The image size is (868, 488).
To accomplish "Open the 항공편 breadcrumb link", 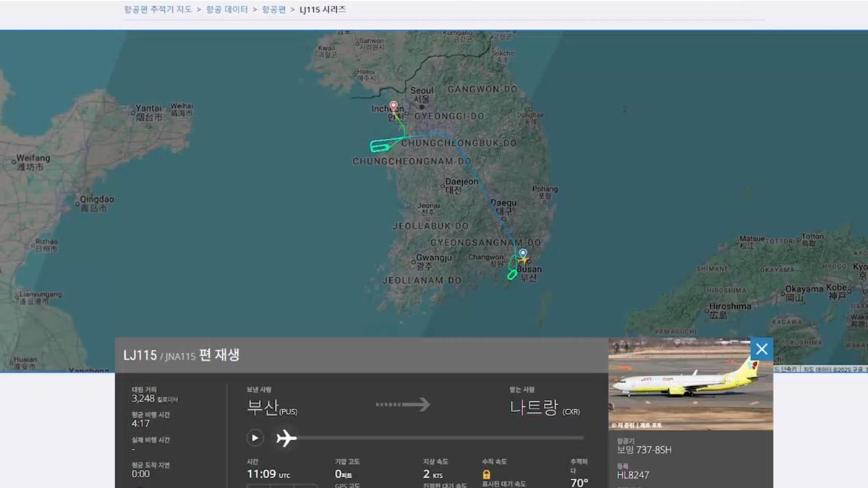I will tap(273, 9).
